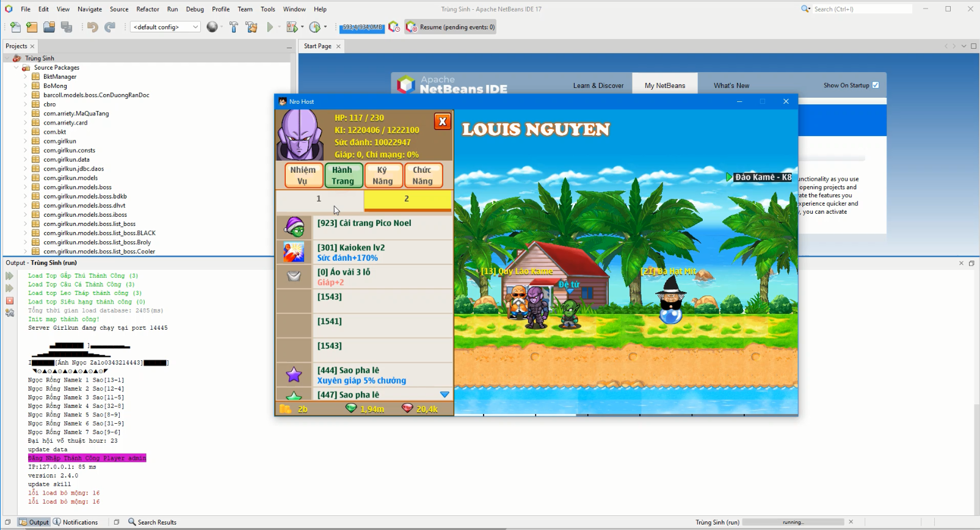This screenshot has height=530, width=980.
Task: Click the Open Project toolbar icon
Action: coord(49,27)
